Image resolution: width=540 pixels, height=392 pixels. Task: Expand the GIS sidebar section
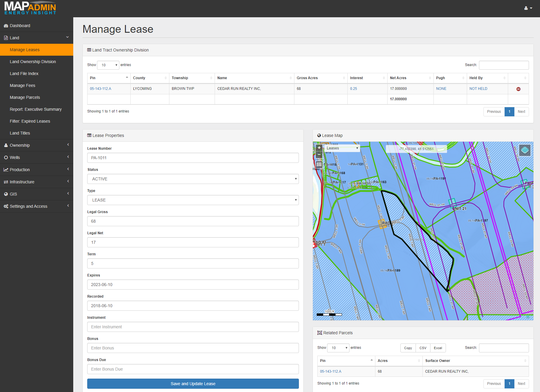point(37,194)
